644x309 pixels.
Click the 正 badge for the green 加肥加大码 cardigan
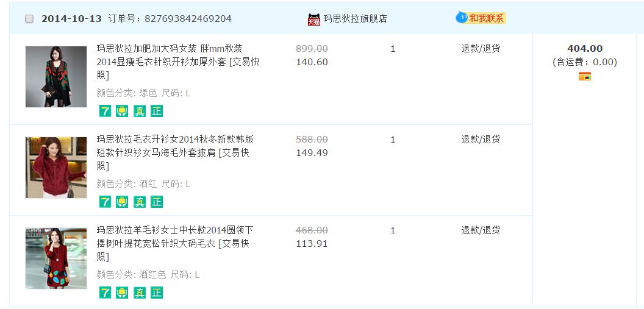[x=157, y=111]
